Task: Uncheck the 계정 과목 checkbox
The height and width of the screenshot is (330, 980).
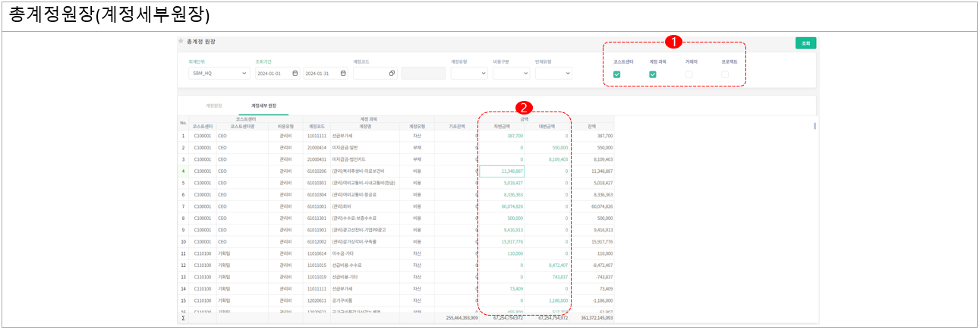Action: [652, 74]
